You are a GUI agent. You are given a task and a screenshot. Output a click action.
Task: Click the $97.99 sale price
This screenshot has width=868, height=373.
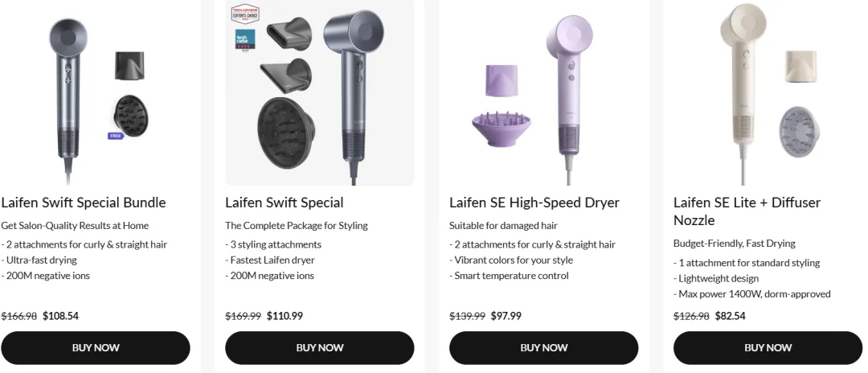point(506,316)
